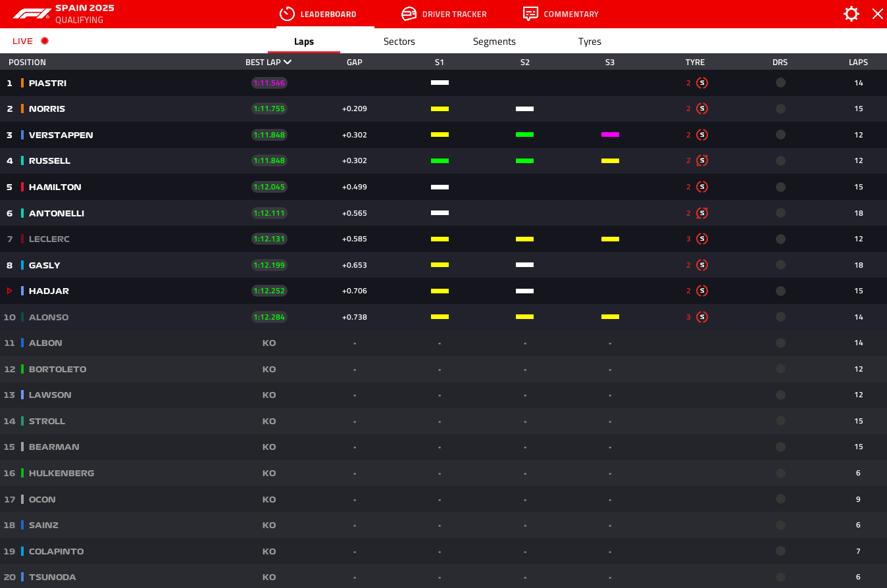Click the red arrow marker beside Hadjar
The height and width of the screenshot is (588, 887).
9,291
